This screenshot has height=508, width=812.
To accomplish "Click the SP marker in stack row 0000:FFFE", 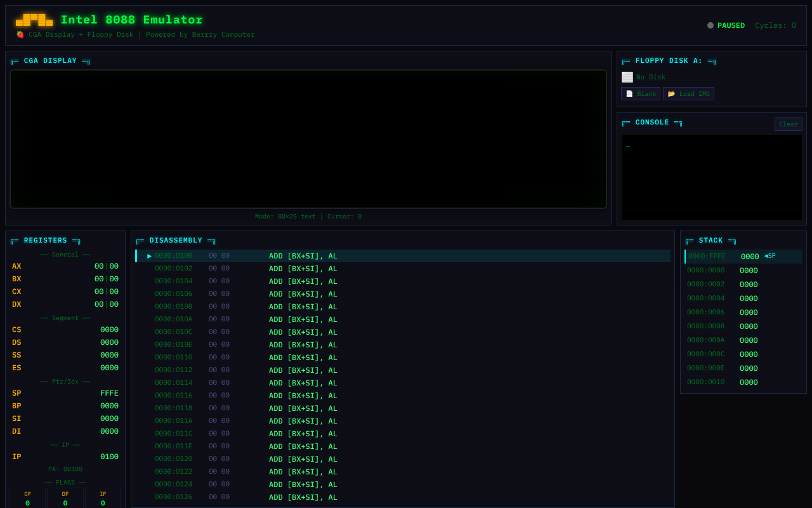I will tap(770, 256).
